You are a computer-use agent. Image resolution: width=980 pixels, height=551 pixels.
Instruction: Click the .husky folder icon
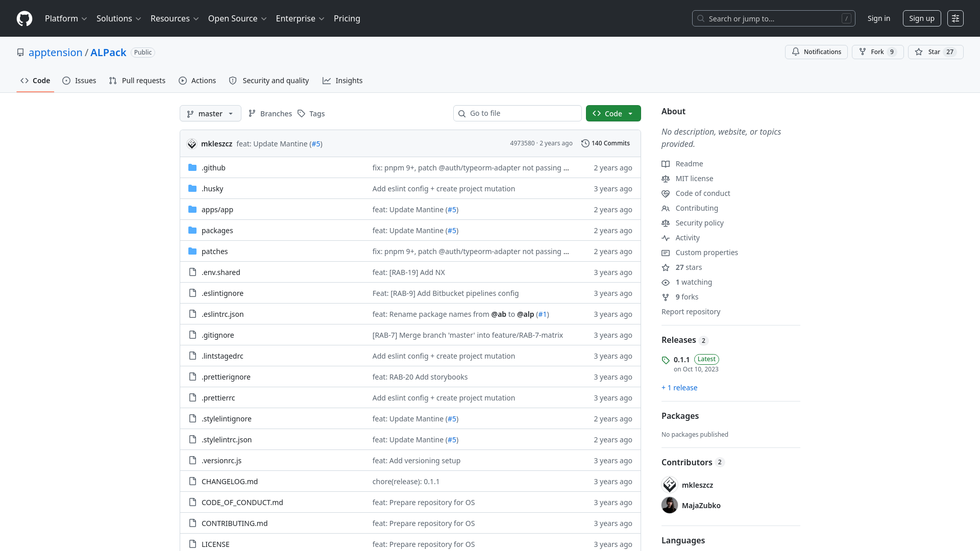[192, 189]
